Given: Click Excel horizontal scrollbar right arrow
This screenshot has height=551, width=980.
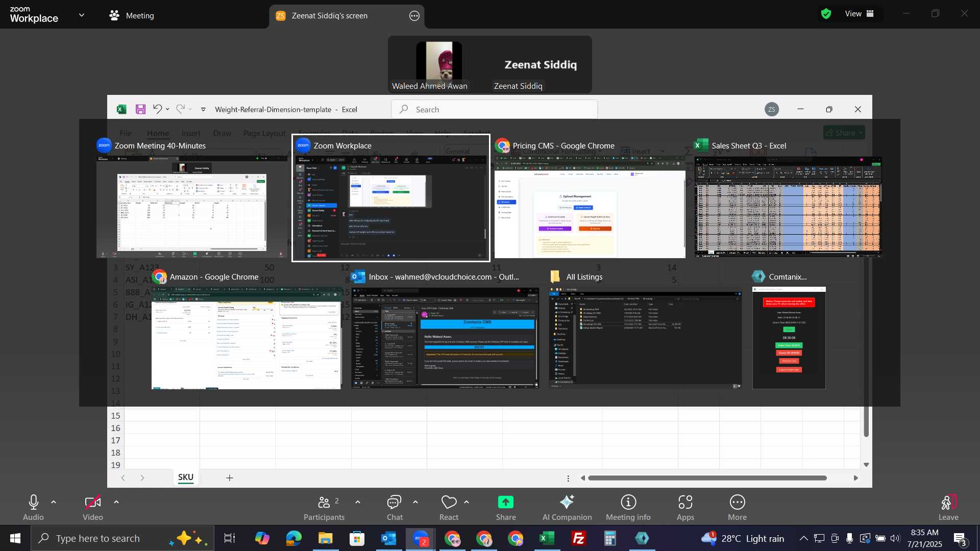Looking at the screenshot, I should click(856, 478).
